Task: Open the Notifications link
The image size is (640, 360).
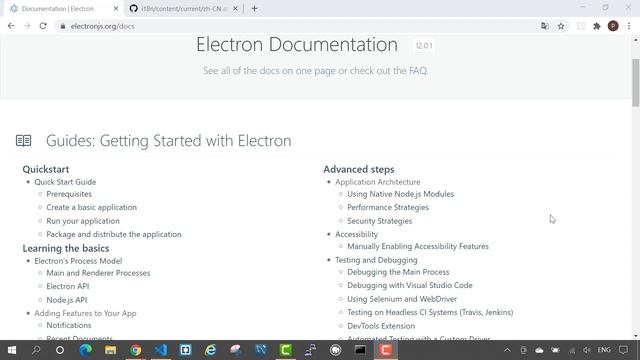Action: (x=69, y=325)
